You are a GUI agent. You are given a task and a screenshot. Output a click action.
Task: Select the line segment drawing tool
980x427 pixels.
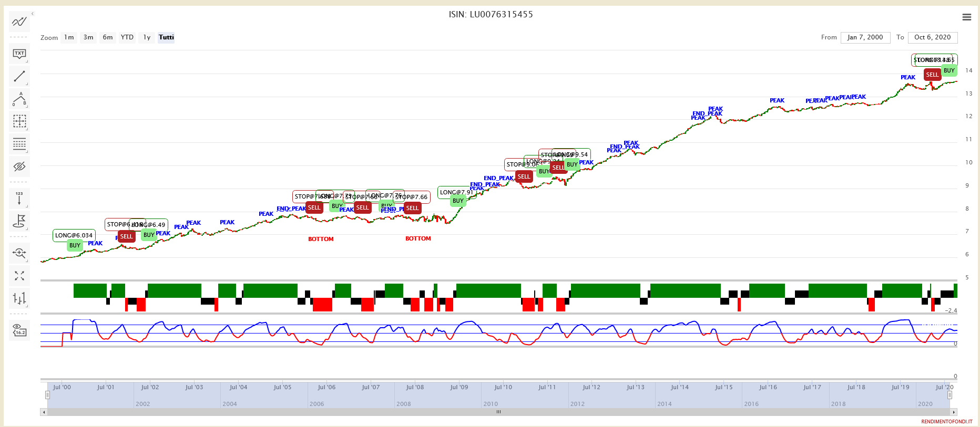(19, 77)
